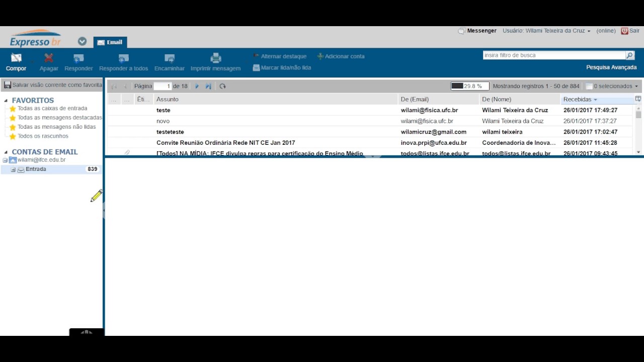Click the search magnifier icon
This screenshot has height=362, width=644.
coord(629,55)
